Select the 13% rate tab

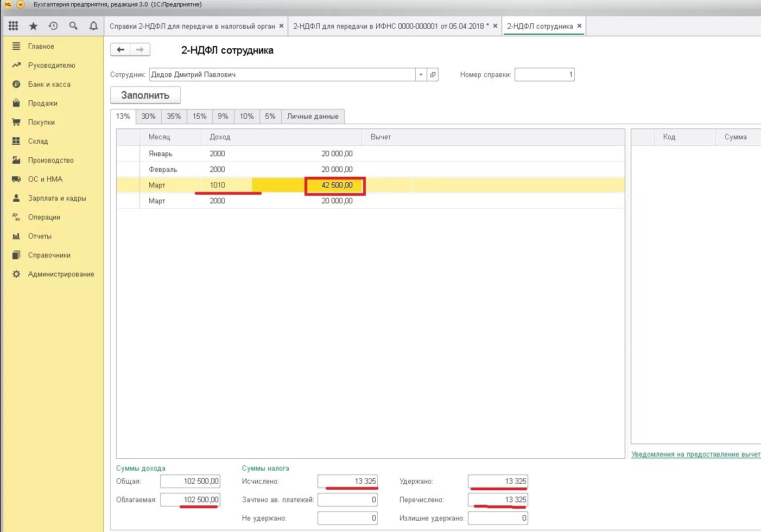[123, 116]
